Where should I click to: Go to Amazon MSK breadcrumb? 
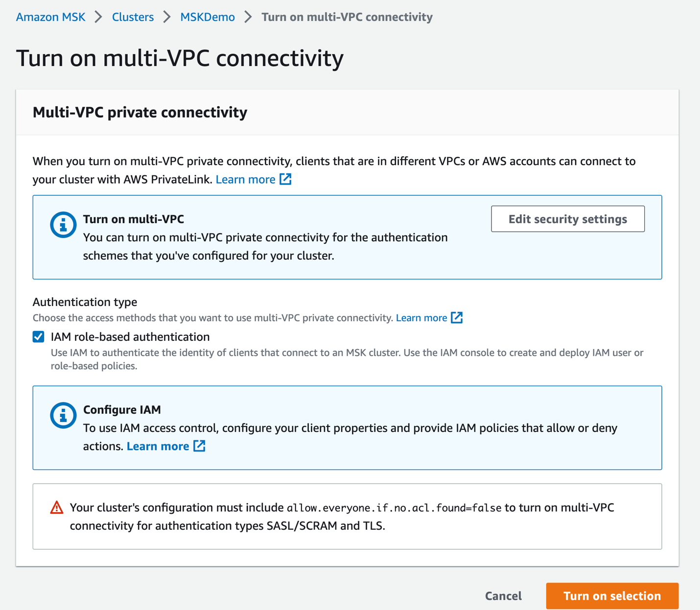point(50,17)
